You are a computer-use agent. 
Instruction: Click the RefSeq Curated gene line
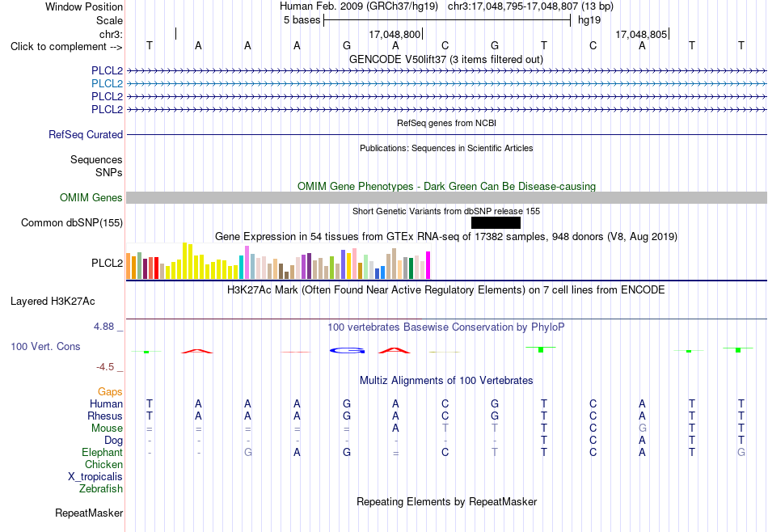[x=446, y=135]
